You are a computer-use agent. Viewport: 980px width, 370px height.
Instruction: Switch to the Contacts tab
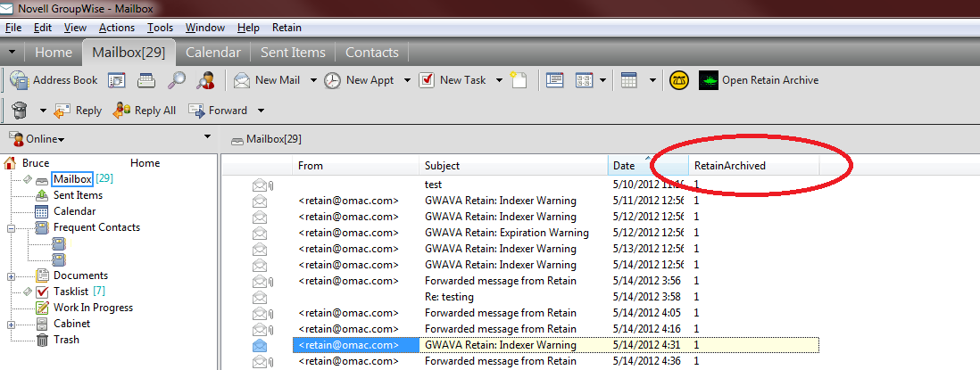372,53
